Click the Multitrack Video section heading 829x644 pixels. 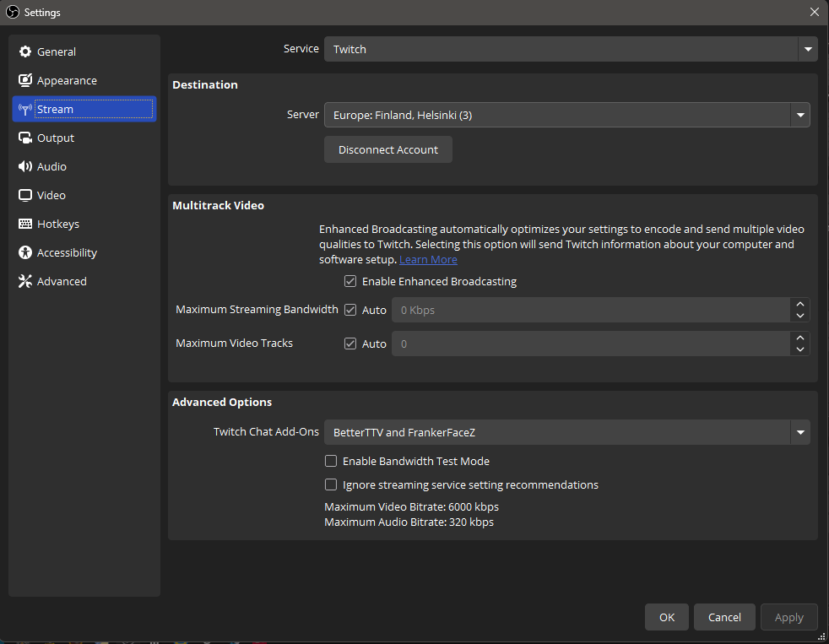(218, 205)
